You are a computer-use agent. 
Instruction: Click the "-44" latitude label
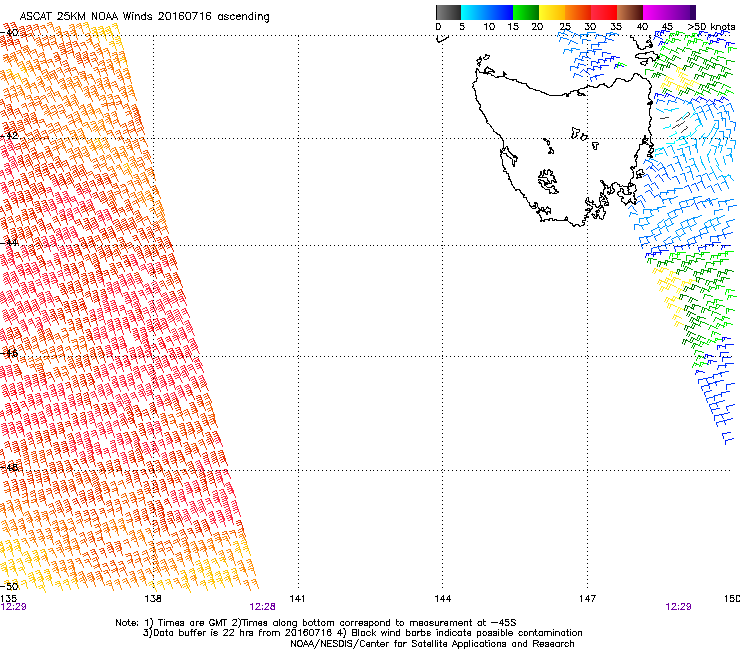coord(9,243)
